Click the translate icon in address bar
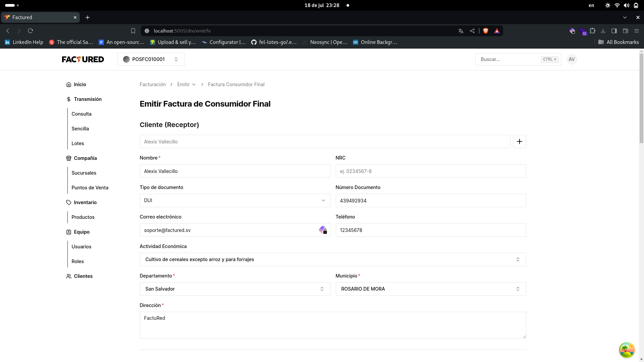The height and width of the screenshot is (362, 644). pos(461,31)
